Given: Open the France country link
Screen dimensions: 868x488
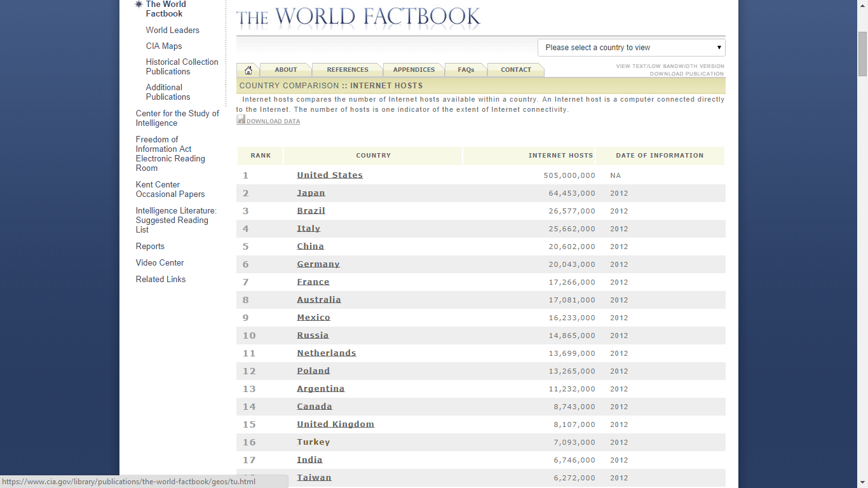Looking at the screenshot, I should pyautogui.click(x=313, y=282).
